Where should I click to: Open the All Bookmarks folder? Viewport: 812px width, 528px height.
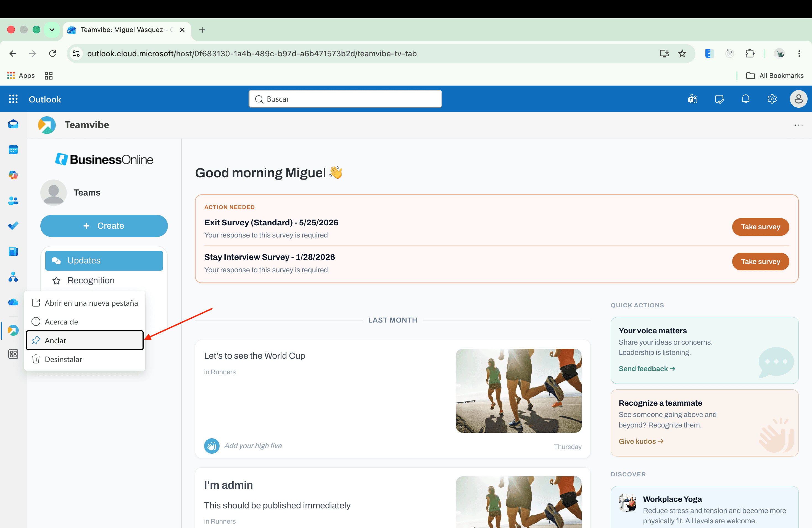774,75
